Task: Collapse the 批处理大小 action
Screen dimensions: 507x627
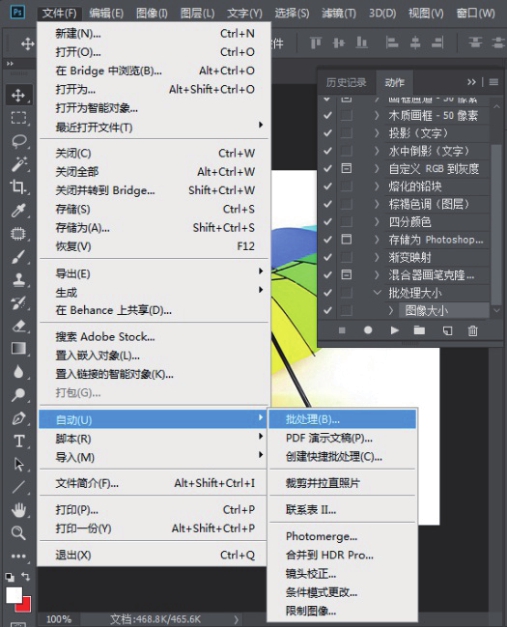Action: tap(377, 292)
